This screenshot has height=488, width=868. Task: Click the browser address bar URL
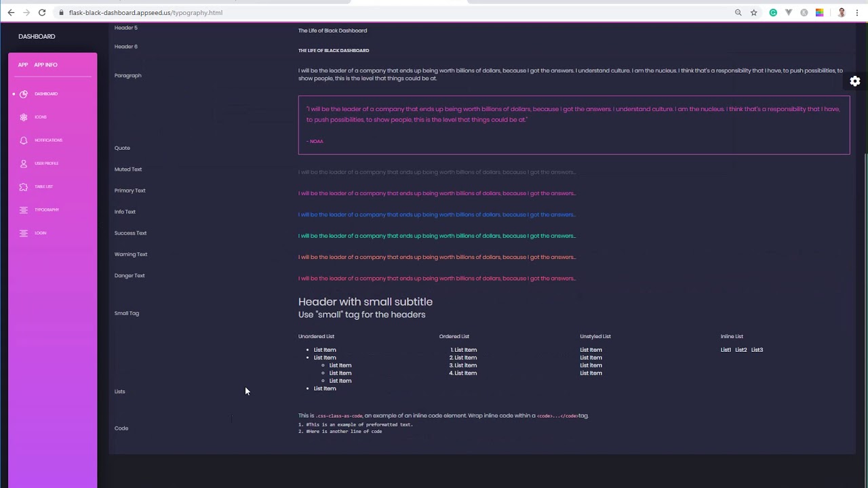(x=145, y=12)
